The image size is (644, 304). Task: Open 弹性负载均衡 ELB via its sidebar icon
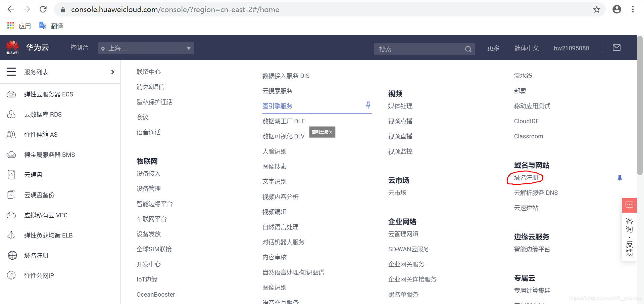[x=11, y=235]
